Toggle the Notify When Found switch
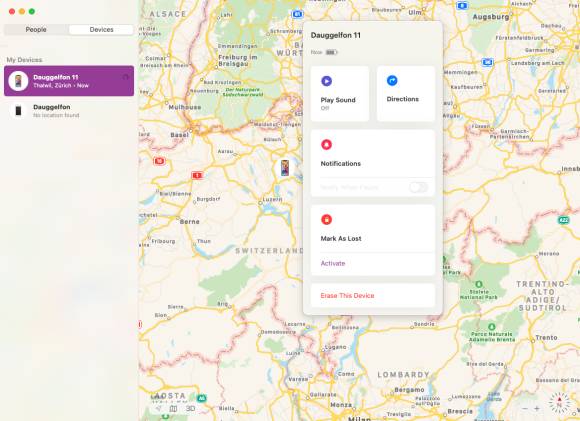The width and height of the screenshot is (580, 421). pos(419,187)
